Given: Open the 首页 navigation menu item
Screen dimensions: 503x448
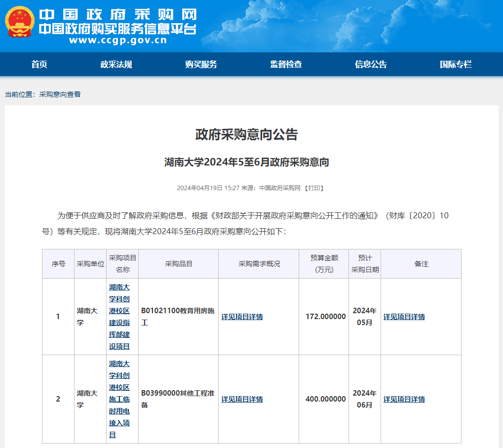Looking at the screenshot, I should (x=39, y=65).
